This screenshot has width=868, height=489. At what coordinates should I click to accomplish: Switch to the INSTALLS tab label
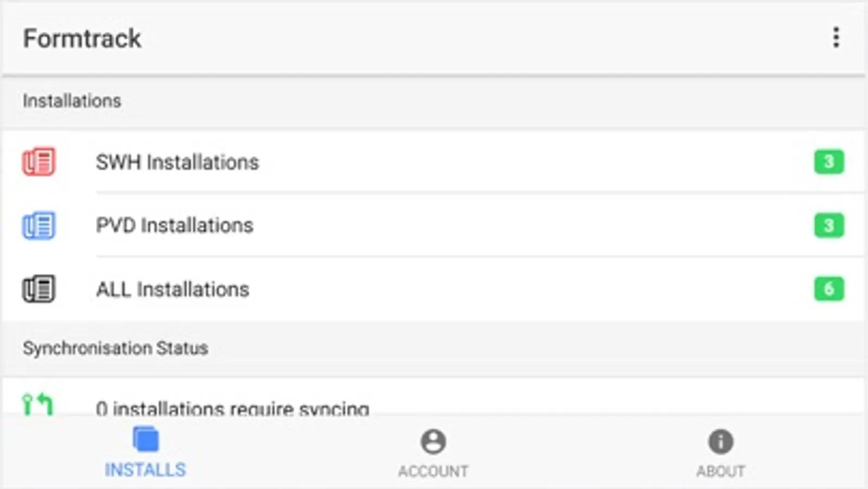tap(145, 470)
